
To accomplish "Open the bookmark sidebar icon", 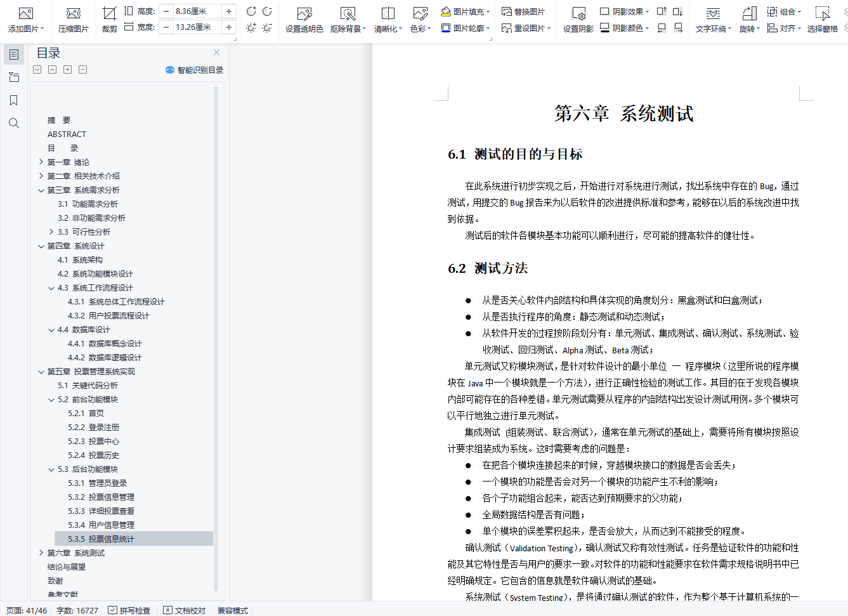I will coord(14,100).
